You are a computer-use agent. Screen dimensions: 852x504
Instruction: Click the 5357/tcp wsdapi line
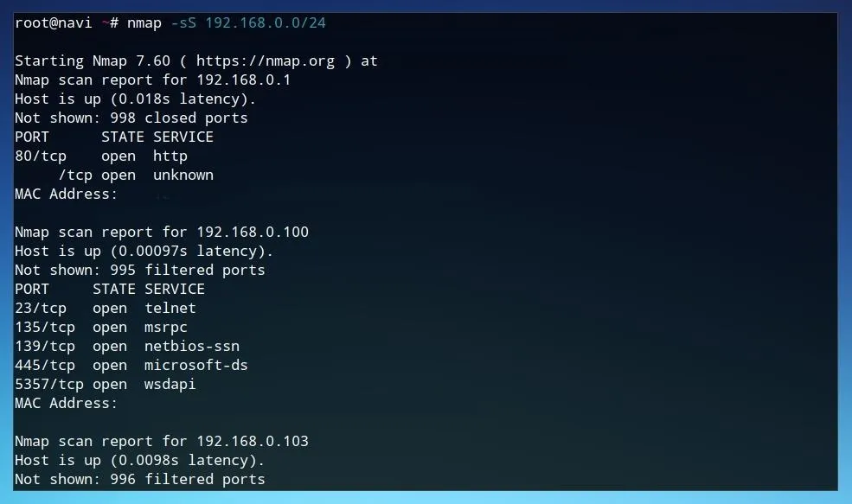[106, 385]
